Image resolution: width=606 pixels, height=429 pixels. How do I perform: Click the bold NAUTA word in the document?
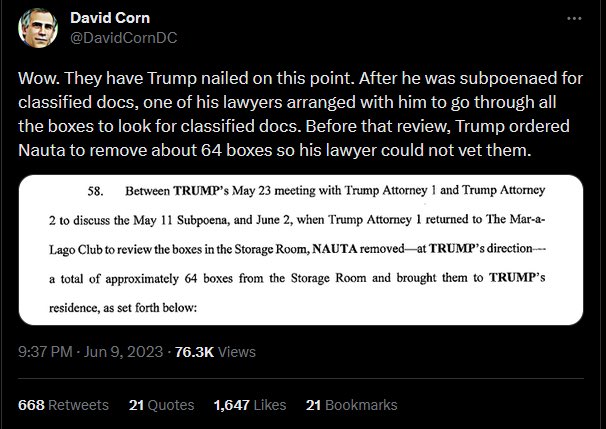pyautogui.click(x=335, y=249)
